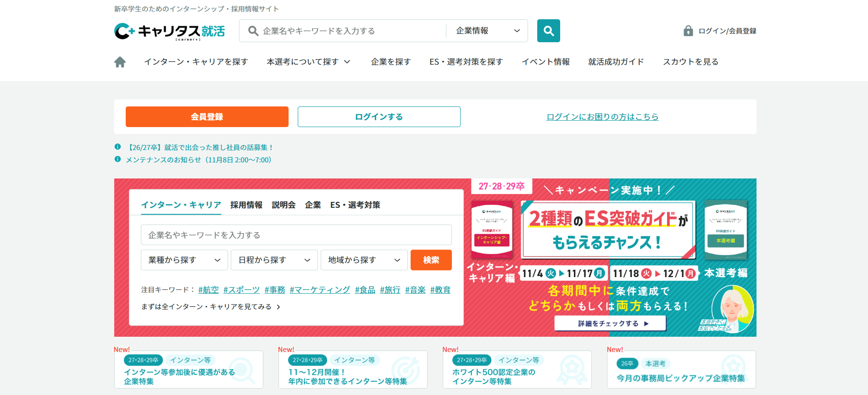This screenshot has height=395, width=868.
Task: Focus the header keyword search field
Action: tap(342, 31)
